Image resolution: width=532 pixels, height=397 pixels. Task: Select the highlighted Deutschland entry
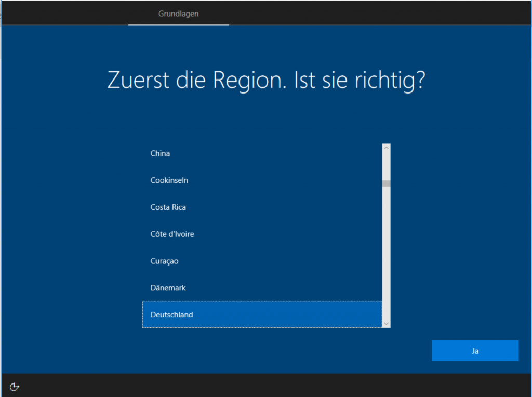262,314
